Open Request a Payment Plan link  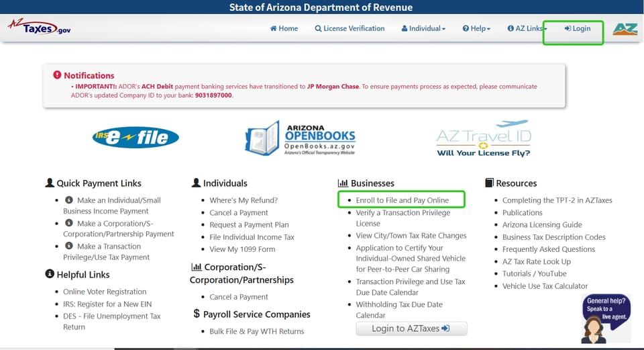249,225
